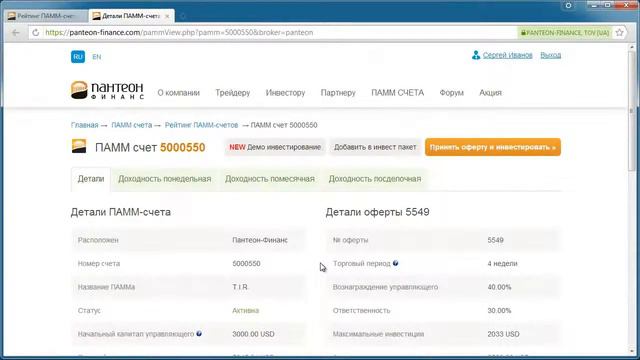Open the Доходность помесячная tab

pyautogui.click(x=270, y=179)
